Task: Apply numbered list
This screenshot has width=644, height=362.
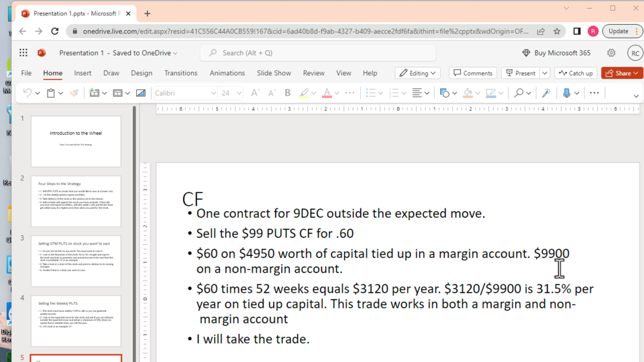Action: [x=394, y=93]
